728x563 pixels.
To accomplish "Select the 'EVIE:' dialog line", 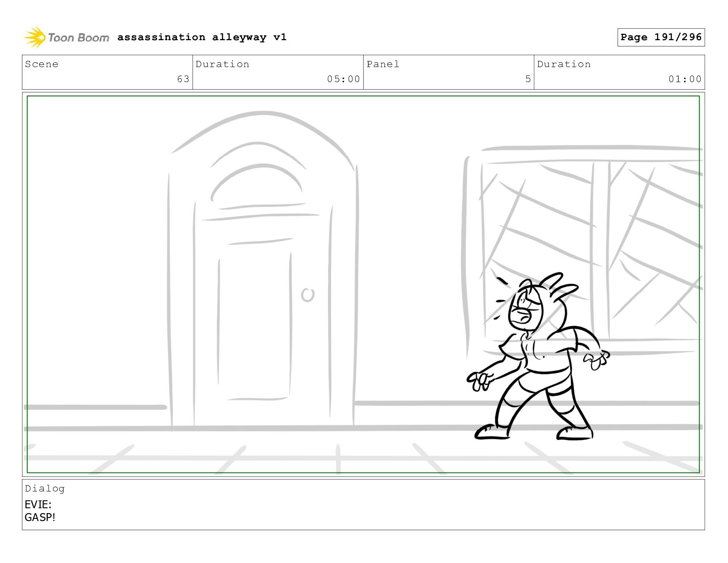I will (x=38, y=504).
